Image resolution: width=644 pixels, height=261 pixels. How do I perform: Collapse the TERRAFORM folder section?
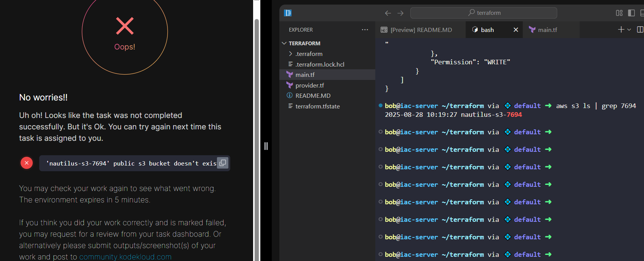click(284, 43)
